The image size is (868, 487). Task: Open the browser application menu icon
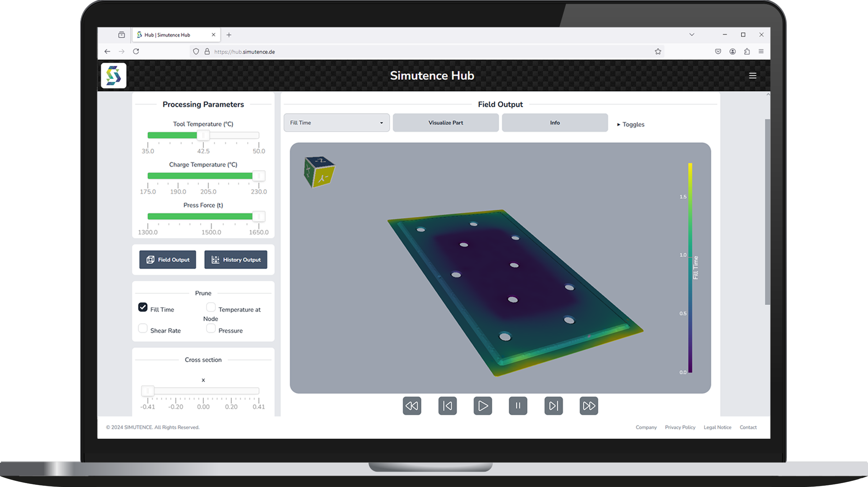761,51
